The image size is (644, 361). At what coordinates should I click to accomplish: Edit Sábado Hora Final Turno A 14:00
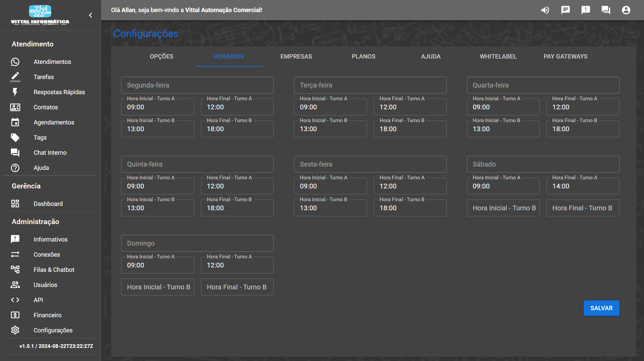coord(583,186)
